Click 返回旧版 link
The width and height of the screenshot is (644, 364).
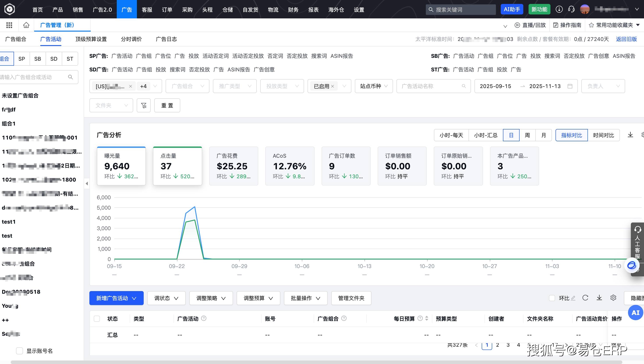click(x=626, y=39)
